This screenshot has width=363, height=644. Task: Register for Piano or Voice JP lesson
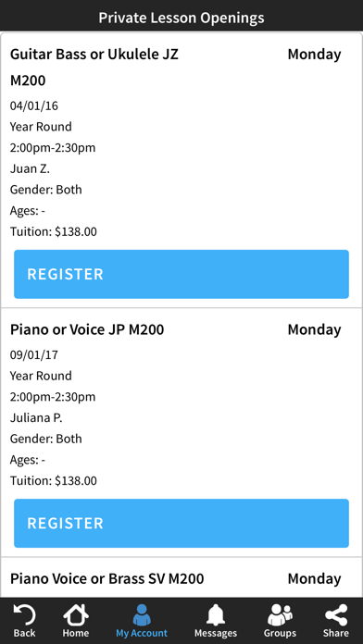click(181, 524)
